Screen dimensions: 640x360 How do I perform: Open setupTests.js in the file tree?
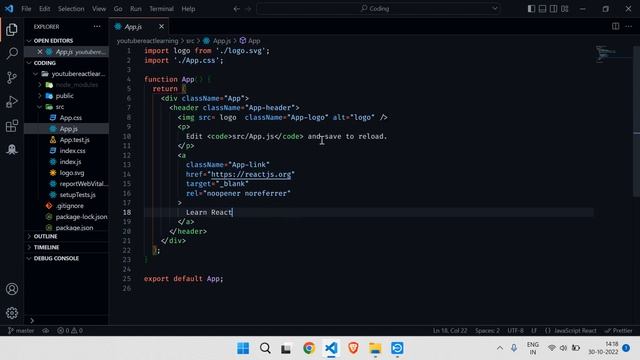[x=67, y=195]
